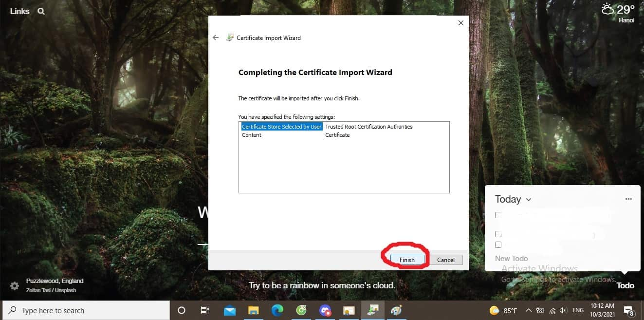Check the second todo checkbox
The width and height of the screenshot is (644, 320).
pos(498,234)
